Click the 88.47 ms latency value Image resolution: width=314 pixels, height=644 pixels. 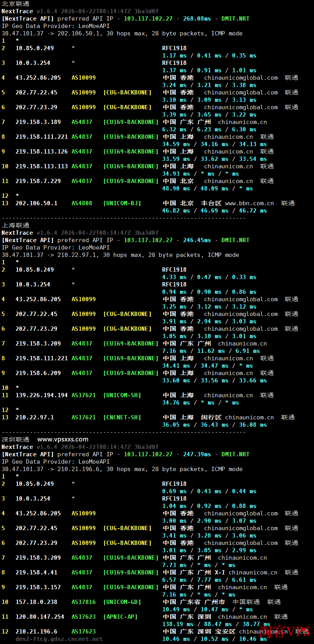tap(218, 624)
